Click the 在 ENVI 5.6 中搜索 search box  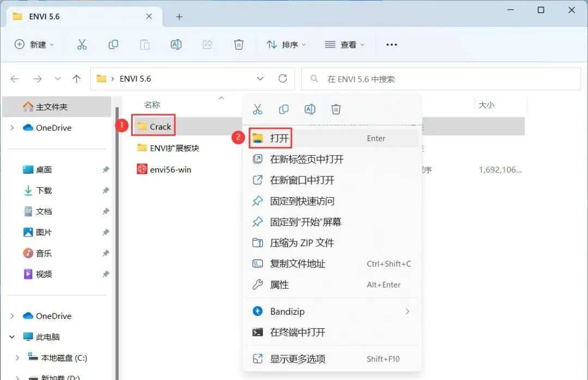coord(441,79)
